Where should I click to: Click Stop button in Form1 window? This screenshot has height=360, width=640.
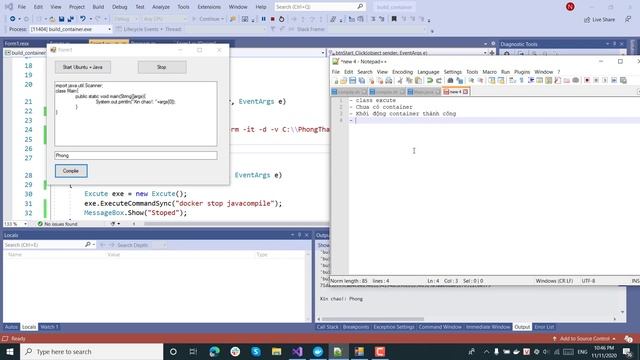tap(162, 67)
